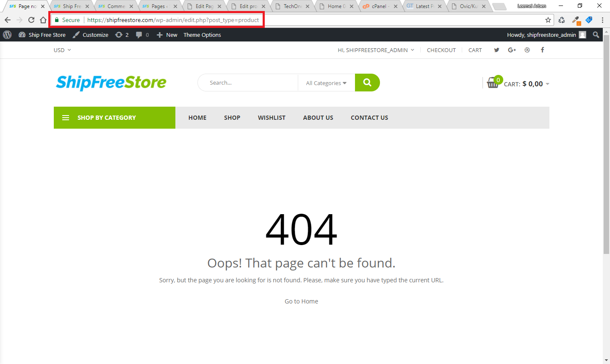Click the green Secure padlock icon
Image resolution: width=610 pixels, height=364 pixels.
click(x=57, y=20)
